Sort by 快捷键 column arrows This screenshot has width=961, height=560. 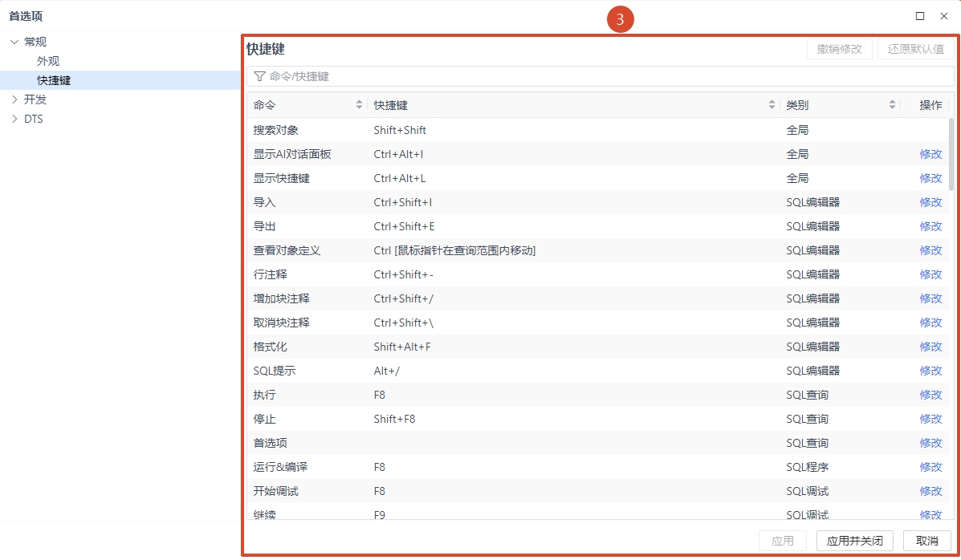coord(772,105)
